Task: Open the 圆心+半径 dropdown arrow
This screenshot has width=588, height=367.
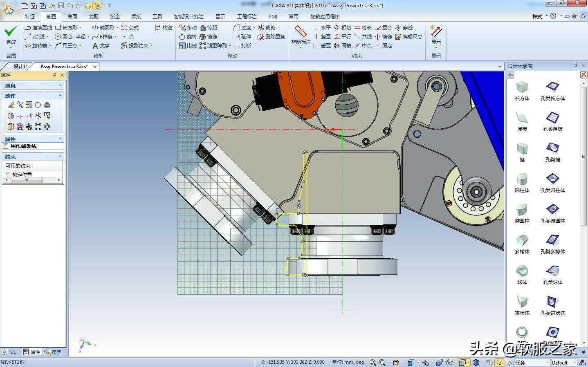Action: (x=88, y=36)
